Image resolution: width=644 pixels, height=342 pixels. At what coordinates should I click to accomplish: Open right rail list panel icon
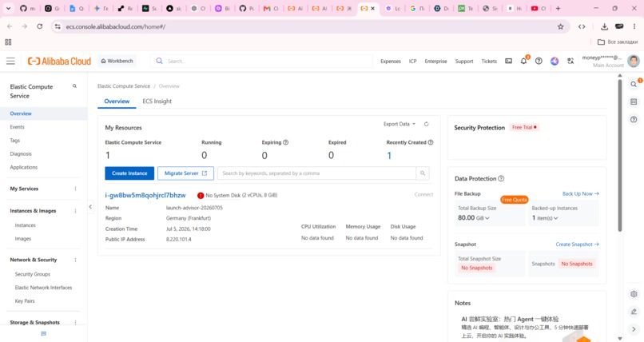click(634, 101)
